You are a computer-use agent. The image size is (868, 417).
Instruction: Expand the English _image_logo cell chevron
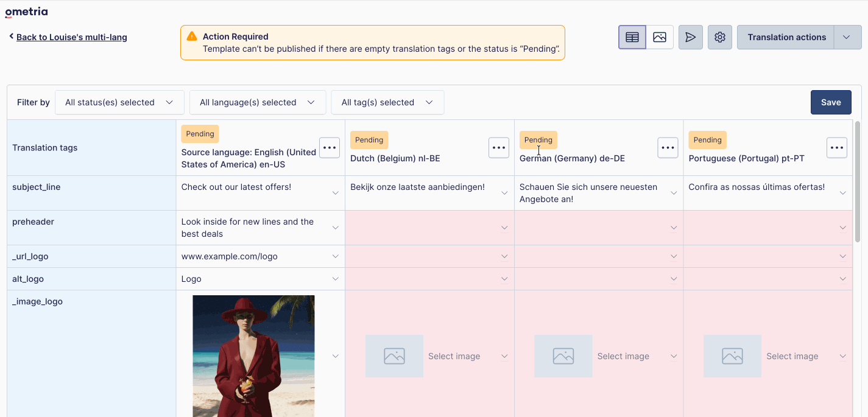pos(335,356)
